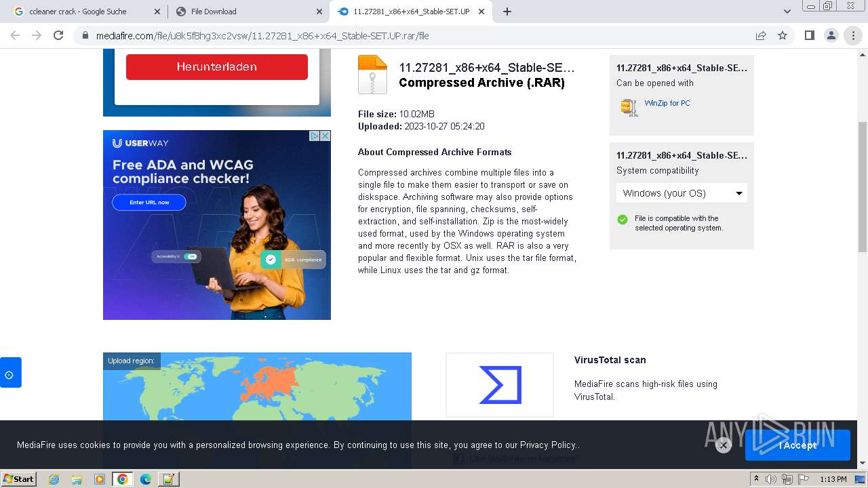
Task: Click the padlock site info icon
Action: (85, 36)
